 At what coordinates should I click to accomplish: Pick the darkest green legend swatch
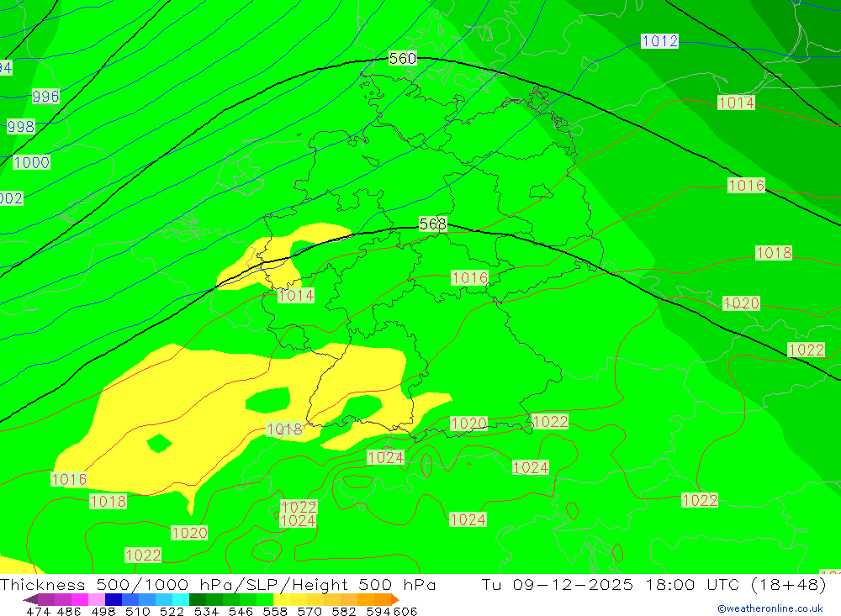(x=198, y=599)
